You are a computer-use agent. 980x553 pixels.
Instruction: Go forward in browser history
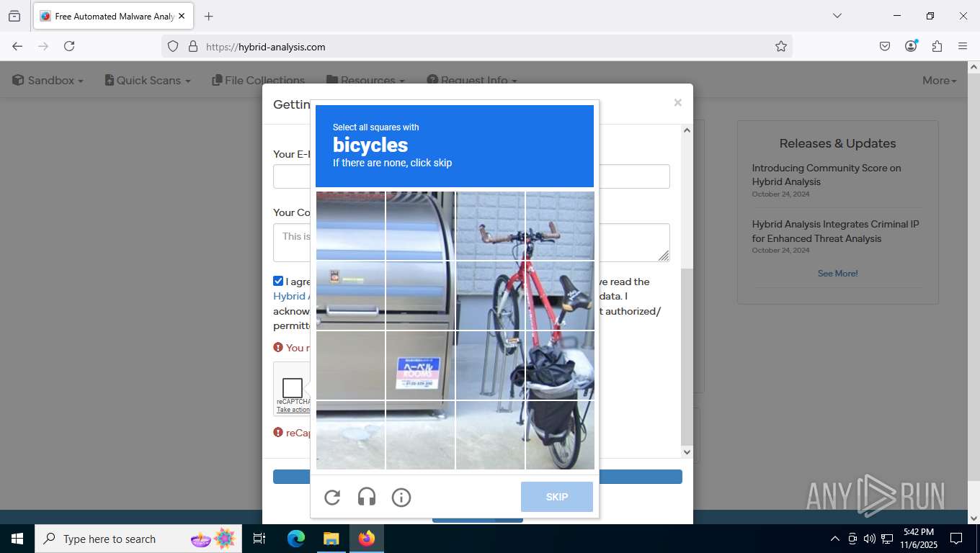43,46
